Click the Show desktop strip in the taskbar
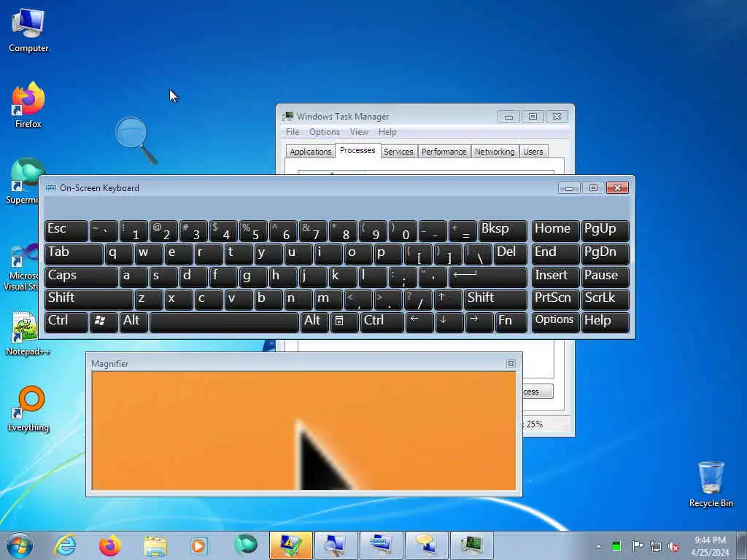The width and height of the screenshot is (747, 560). 742,545
